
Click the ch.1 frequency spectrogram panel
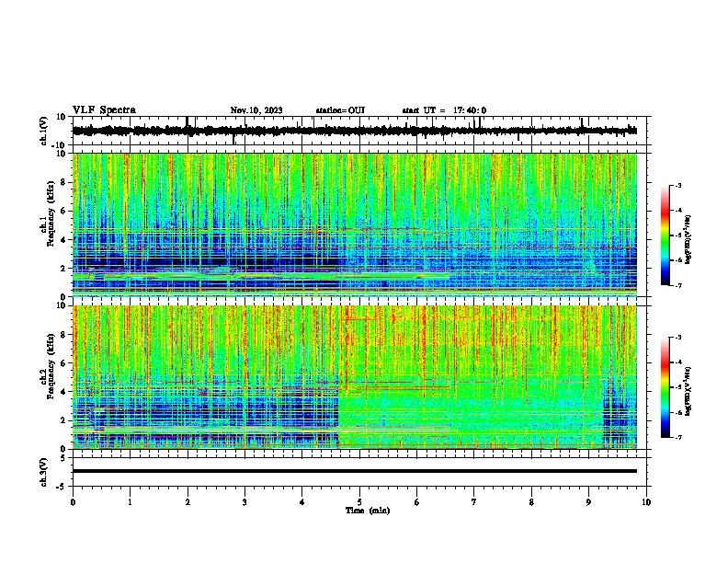pos(355,224)
